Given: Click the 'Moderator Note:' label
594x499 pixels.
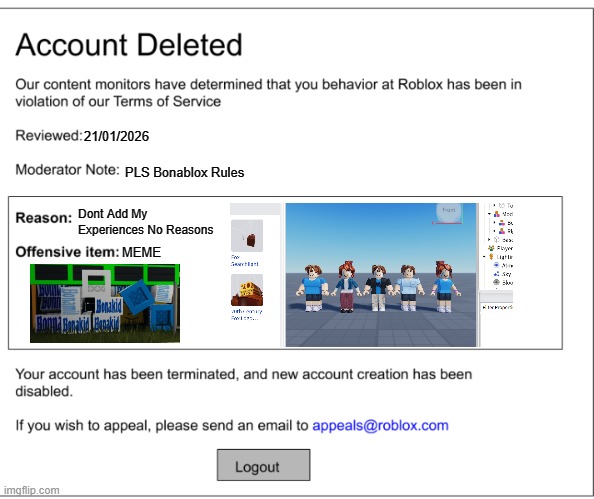Looking at the screenshot, I should (x=67, y=170).
